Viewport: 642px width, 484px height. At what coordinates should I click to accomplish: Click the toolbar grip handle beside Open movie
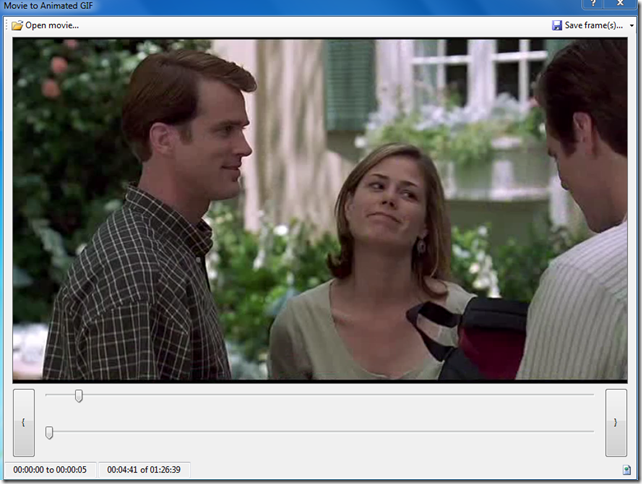tap(7, 25)
